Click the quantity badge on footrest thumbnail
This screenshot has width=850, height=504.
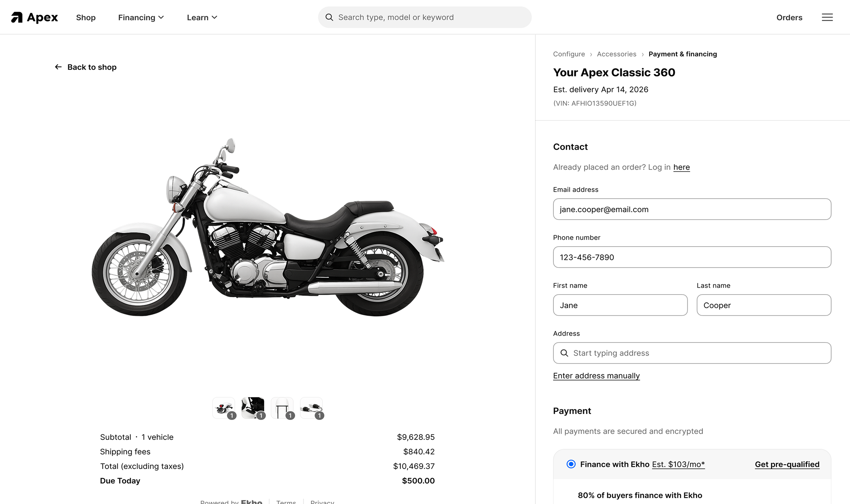pyautogui.click(x=260, y=415)
